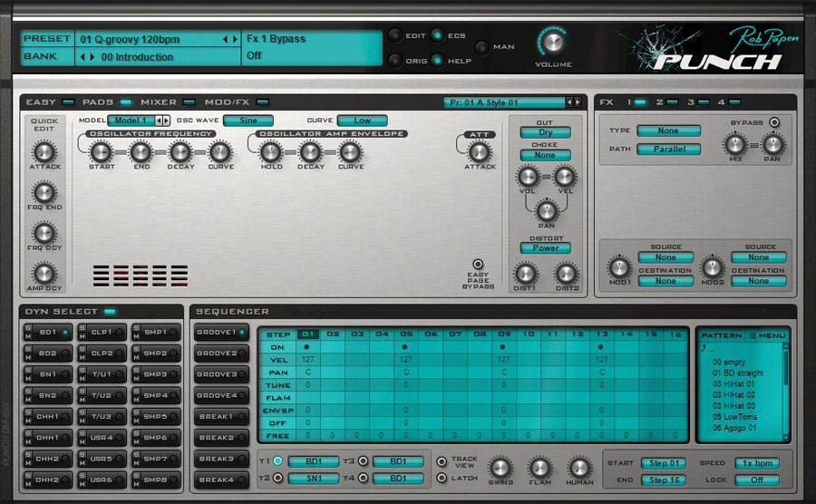Click the Quick Edit Attack knob
This screenshot has width=816, height=504.
pyautogui.click(x=44, y=152)
